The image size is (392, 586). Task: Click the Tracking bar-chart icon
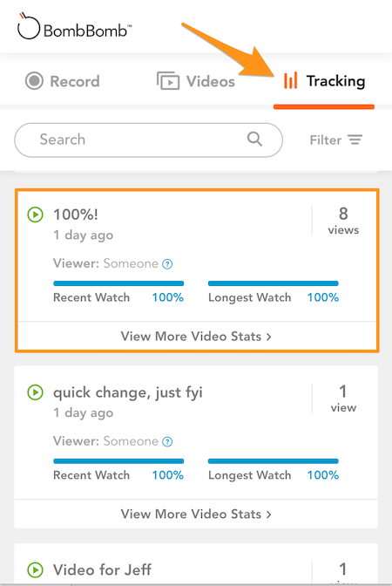click(x=290, y=80)
